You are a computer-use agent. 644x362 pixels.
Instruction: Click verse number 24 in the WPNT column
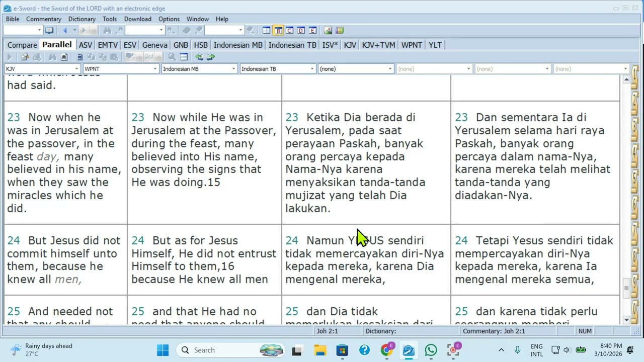(x=138, y=240)
